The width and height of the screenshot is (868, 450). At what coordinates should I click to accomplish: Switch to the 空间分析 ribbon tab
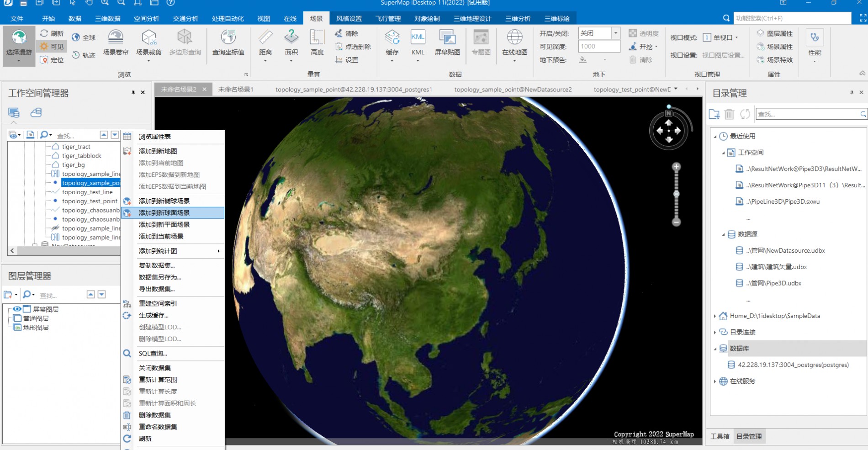tap(146, 18)
